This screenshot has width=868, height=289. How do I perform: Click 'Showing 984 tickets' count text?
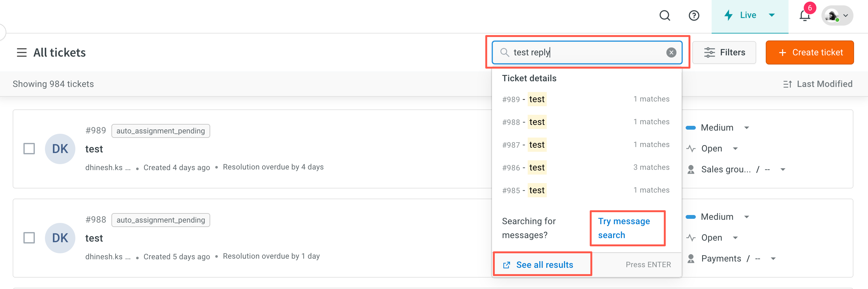click(x=53, y=84)
